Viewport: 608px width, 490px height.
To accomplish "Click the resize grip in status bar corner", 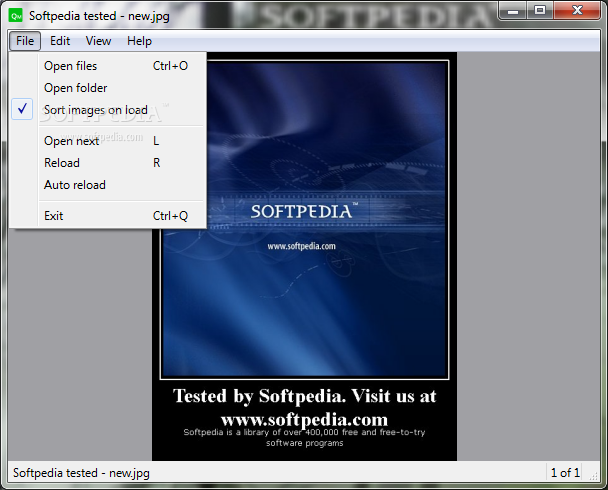I will 593,476.
